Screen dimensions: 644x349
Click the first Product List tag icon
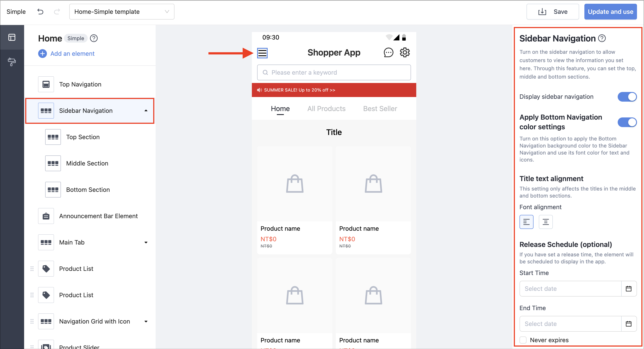(x=46, y=269)
